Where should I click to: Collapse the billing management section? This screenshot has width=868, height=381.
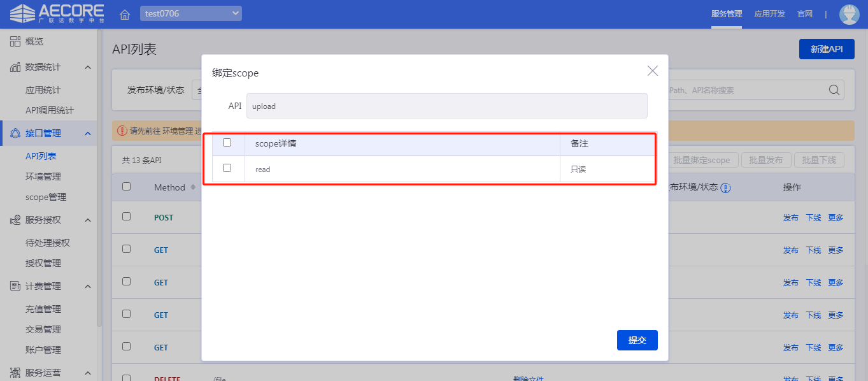(88, 286)
